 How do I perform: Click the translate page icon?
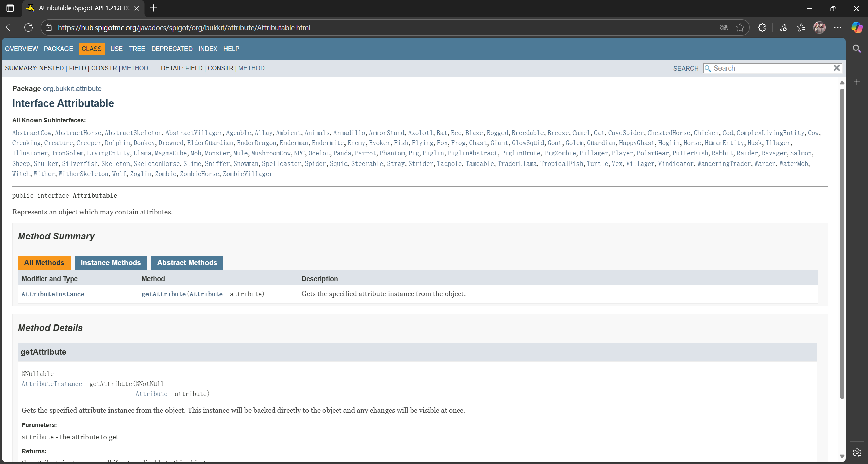point(724,27)
